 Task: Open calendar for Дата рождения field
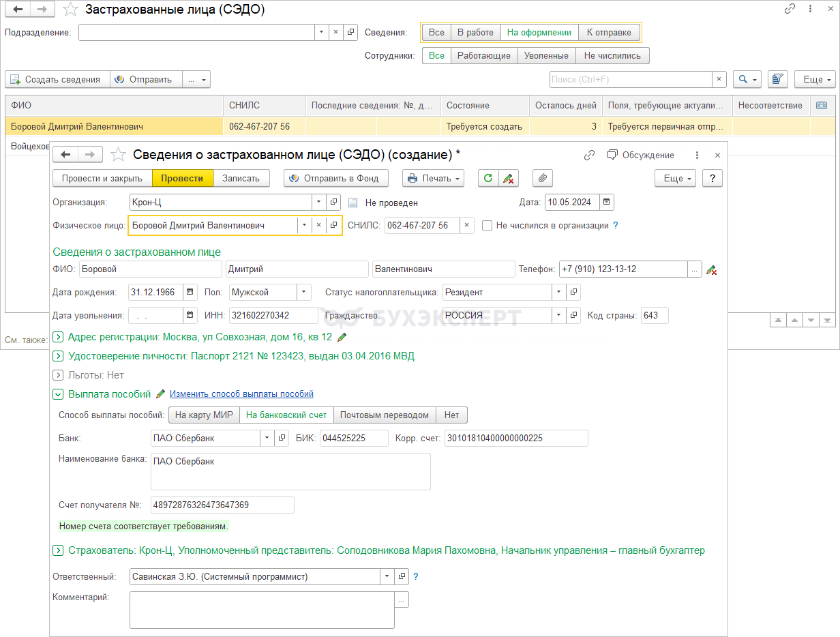(190, 293)
